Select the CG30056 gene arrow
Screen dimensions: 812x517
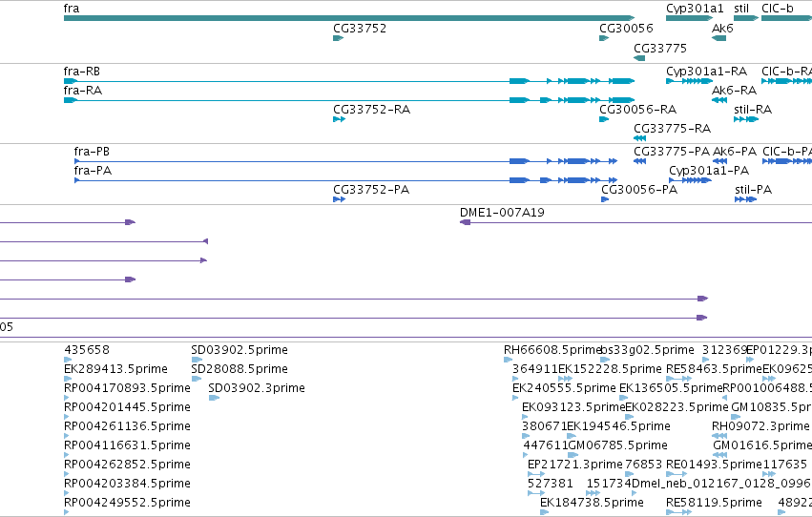604,38
